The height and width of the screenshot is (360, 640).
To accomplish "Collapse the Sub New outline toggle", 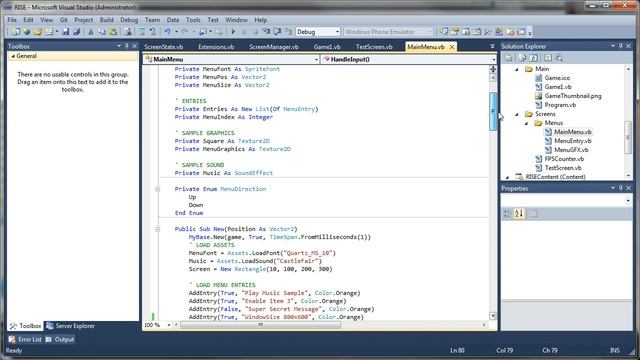I will point(158,229).
